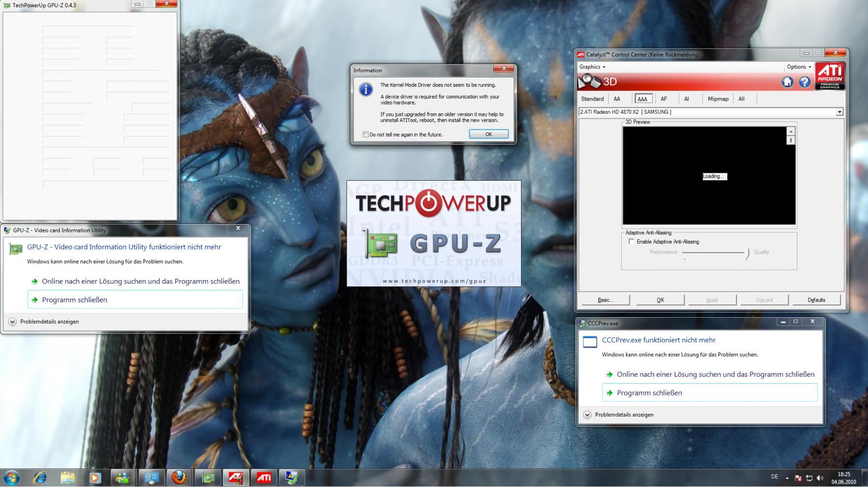Click the Defaults button in Catalyst
Image resolution: width=868 pixels, height=487 pixels.
point(816,300)
